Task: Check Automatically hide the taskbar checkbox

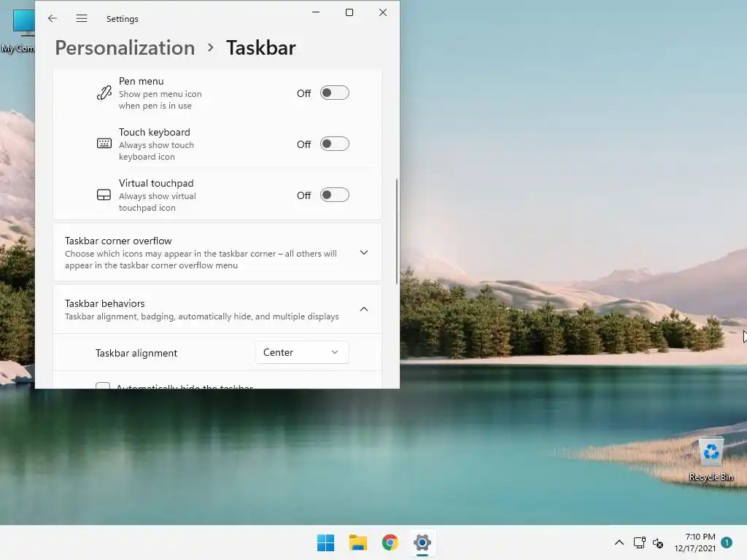Action: [x=103, y=385]
